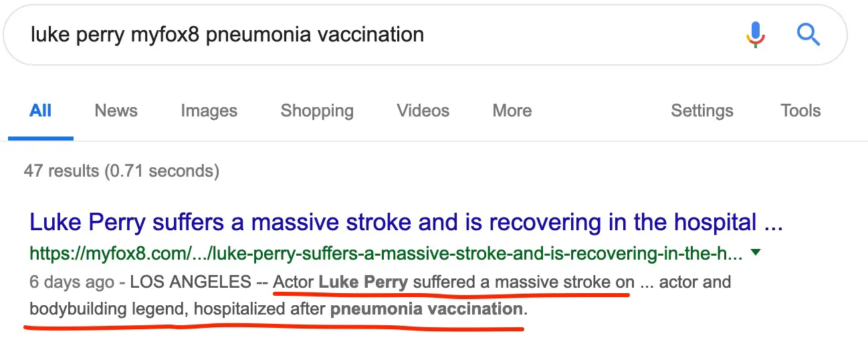Click the green myfox8.com result URL

(x=386, y=254)
